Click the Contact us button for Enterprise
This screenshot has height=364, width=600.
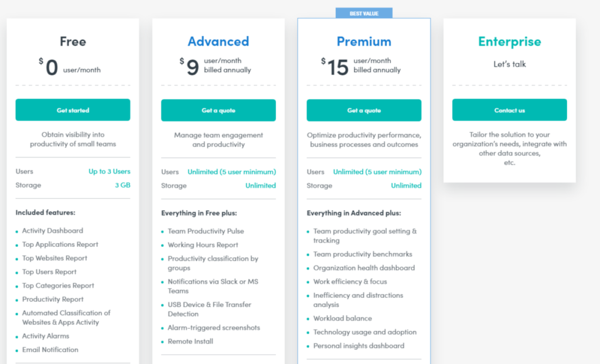coord(509,110)
